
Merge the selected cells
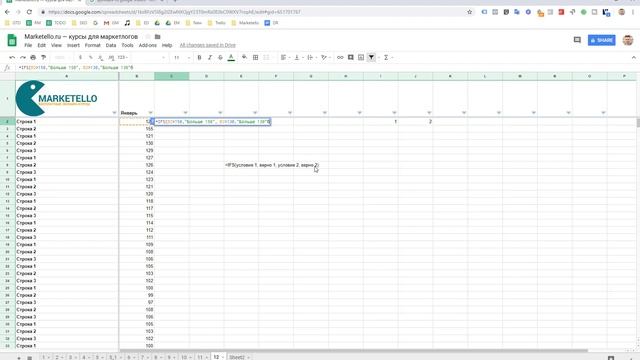[266, 58]
